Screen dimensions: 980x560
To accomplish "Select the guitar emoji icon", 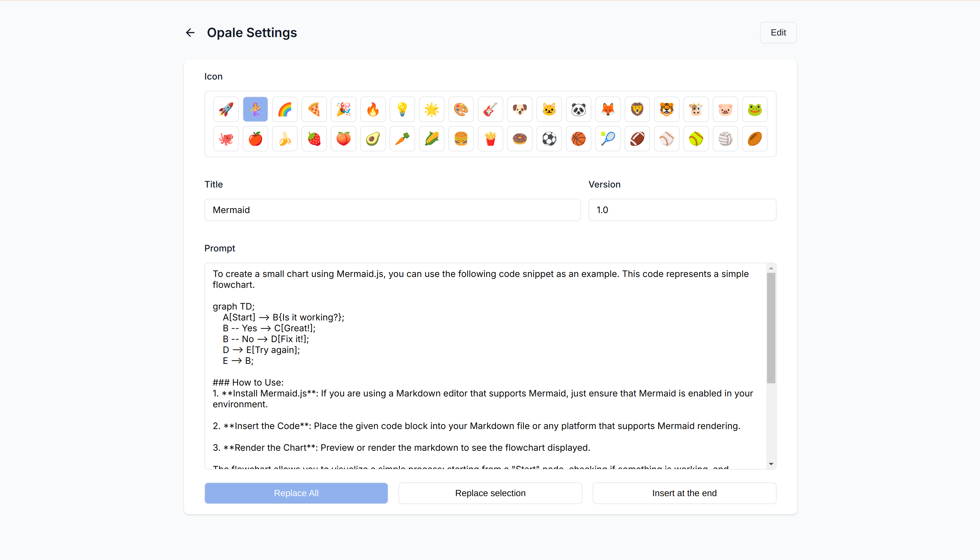I will pos(490,109).
